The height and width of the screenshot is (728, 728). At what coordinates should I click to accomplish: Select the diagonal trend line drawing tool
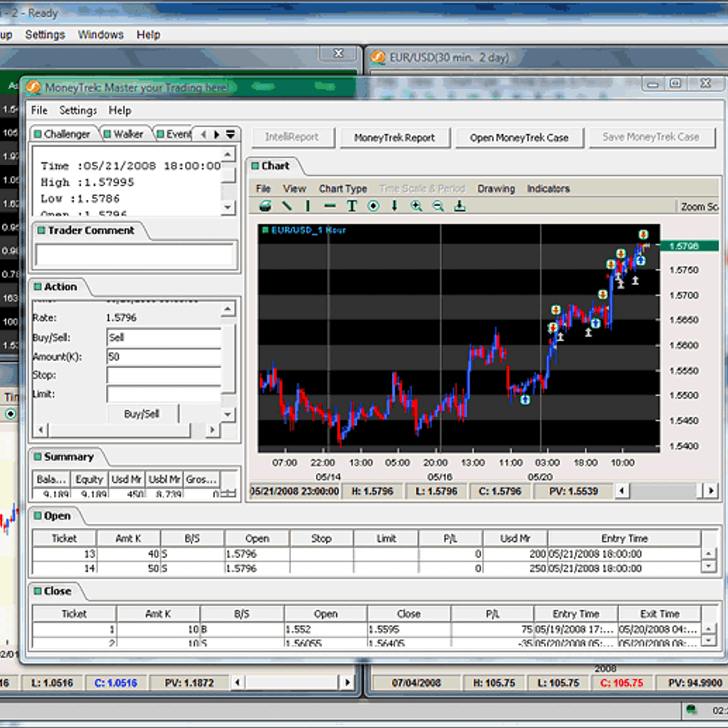pyautogui.click(x=287, y=206)
